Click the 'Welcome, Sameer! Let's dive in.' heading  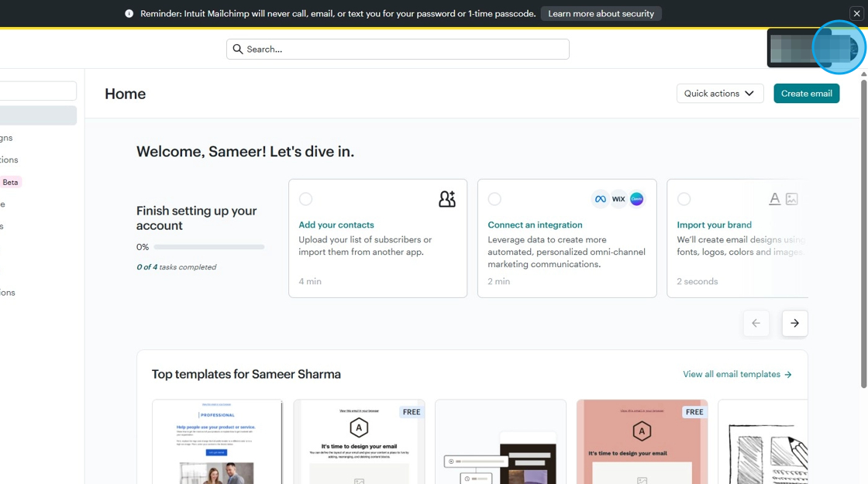tap(245, 152)
